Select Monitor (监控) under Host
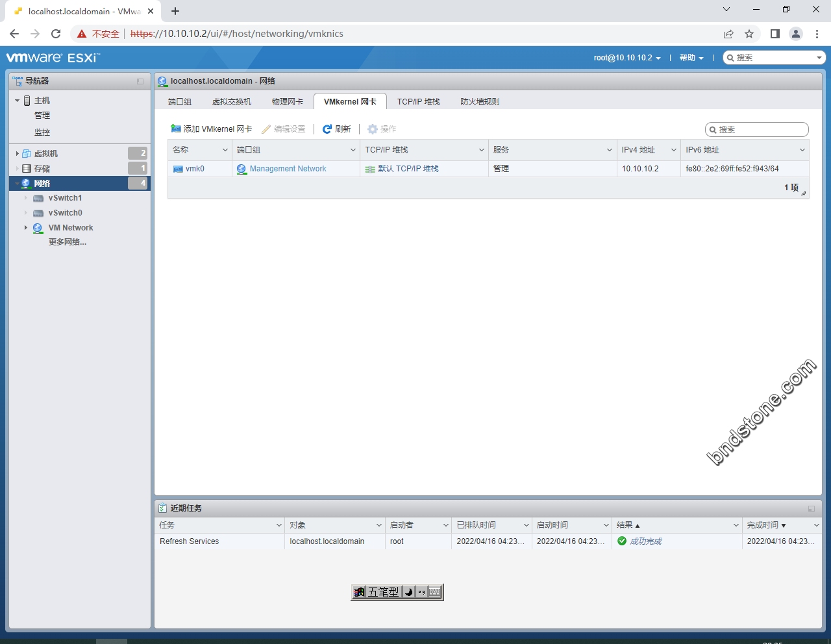The image size is (831, 644). pos(42,132)
